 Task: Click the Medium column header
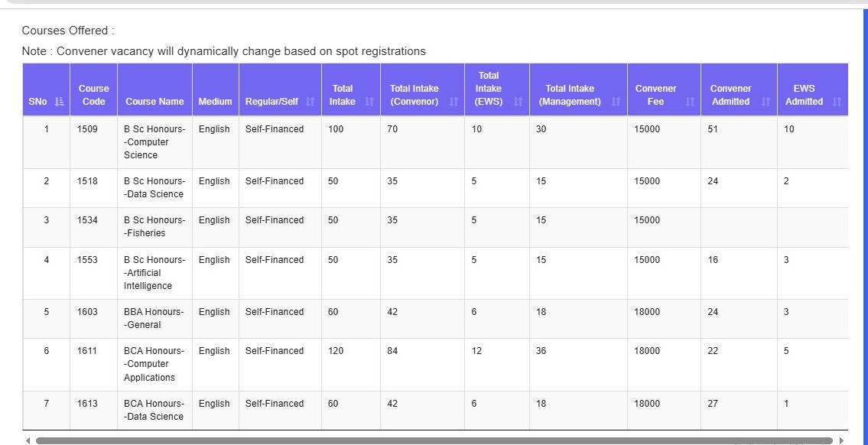[x=215, y=102]
